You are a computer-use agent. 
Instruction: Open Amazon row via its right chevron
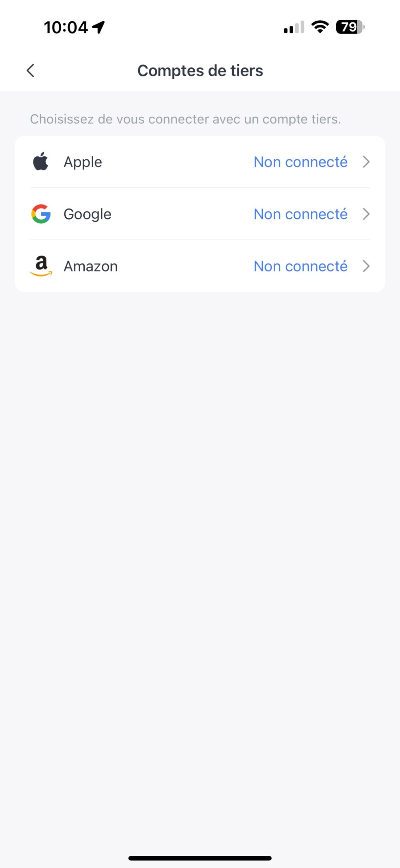tap(366, 266)
